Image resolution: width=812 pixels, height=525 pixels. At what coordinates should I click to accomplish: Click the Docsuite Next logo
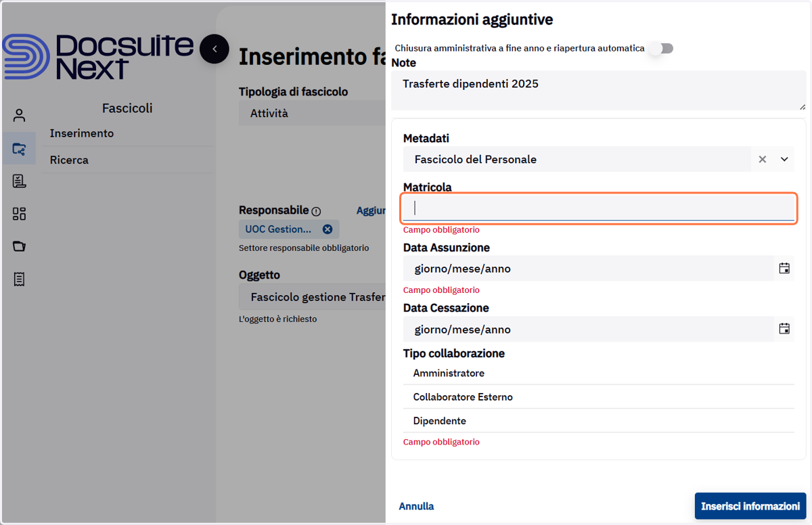tap(98, 57)
